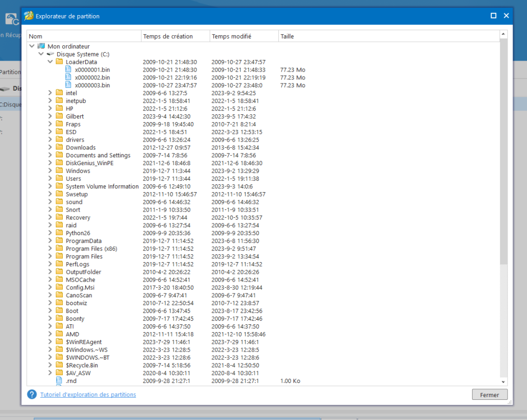Select the x0000003.bin file
The image size is (527, 420).
pyautogui.click(x=92, y=86)
